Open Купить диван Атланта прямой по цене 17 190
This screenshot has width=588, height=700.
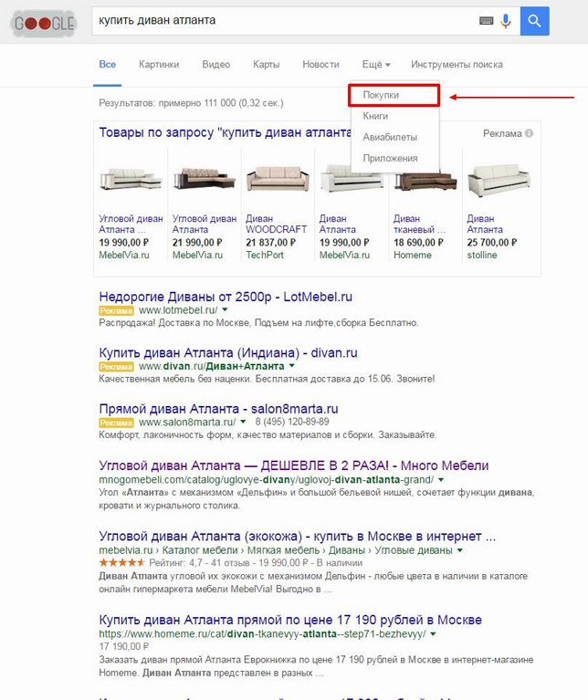[x=290, y=620]
